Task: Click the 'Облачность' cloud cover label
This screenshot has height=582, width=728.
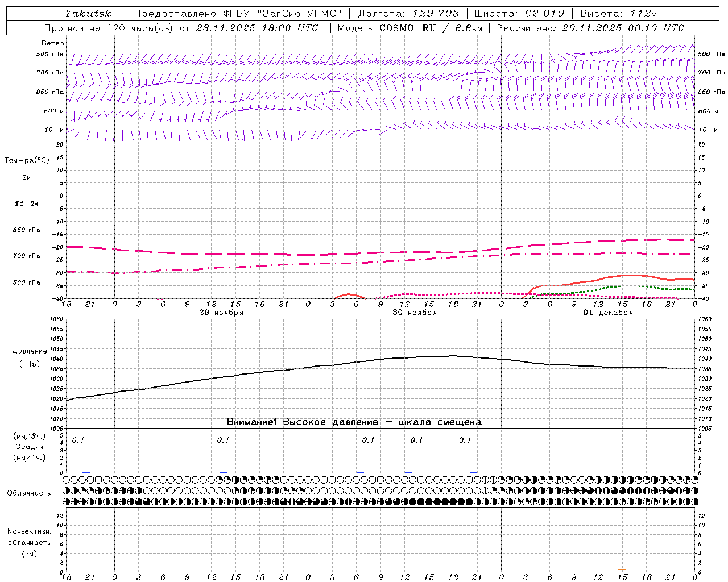Action: (29, 493)
